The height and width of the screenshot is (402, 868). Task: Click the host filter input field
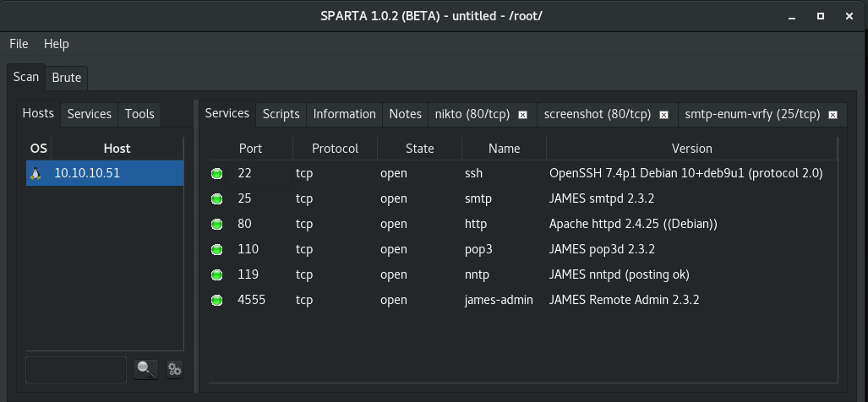[x=76, y=369]
